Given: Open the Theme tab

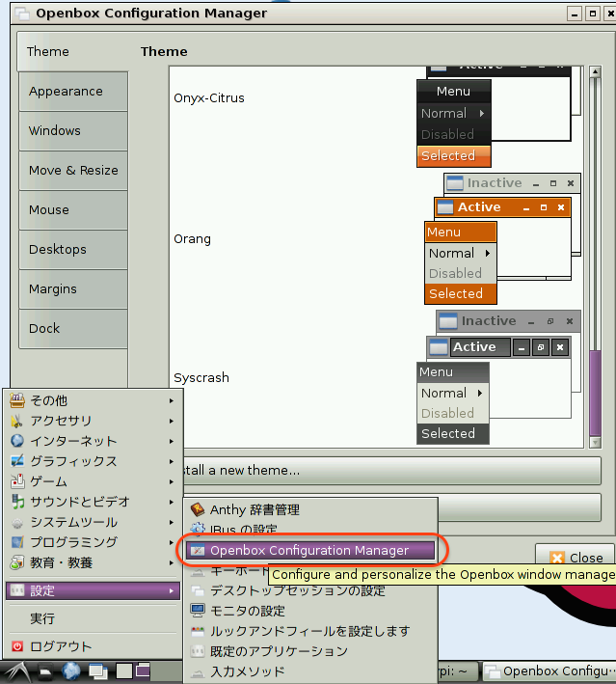Looking at the screenshot, I should pyautogui.click(x=72, y=51).
